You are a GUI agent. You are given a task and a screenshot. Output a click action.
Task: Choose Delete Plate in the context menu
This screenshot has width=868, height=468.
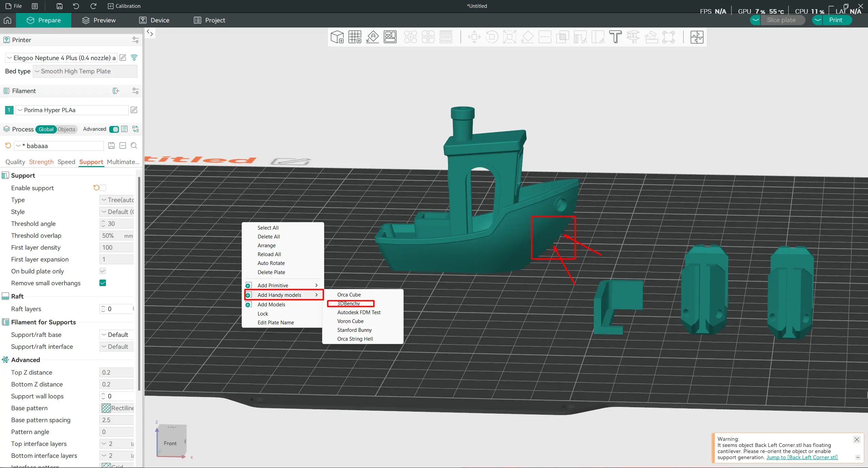tap(271, 272)
